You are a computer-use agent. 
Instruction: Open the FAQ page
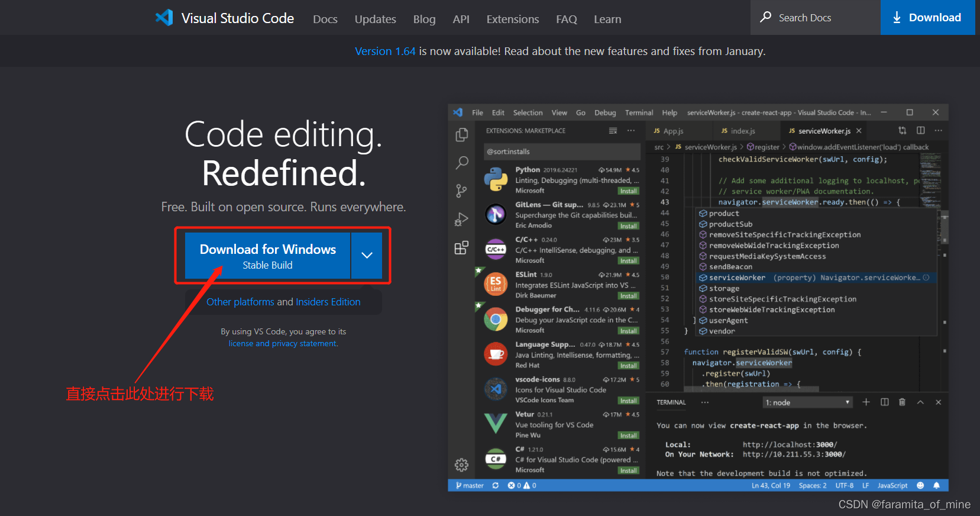pos(567,19)
